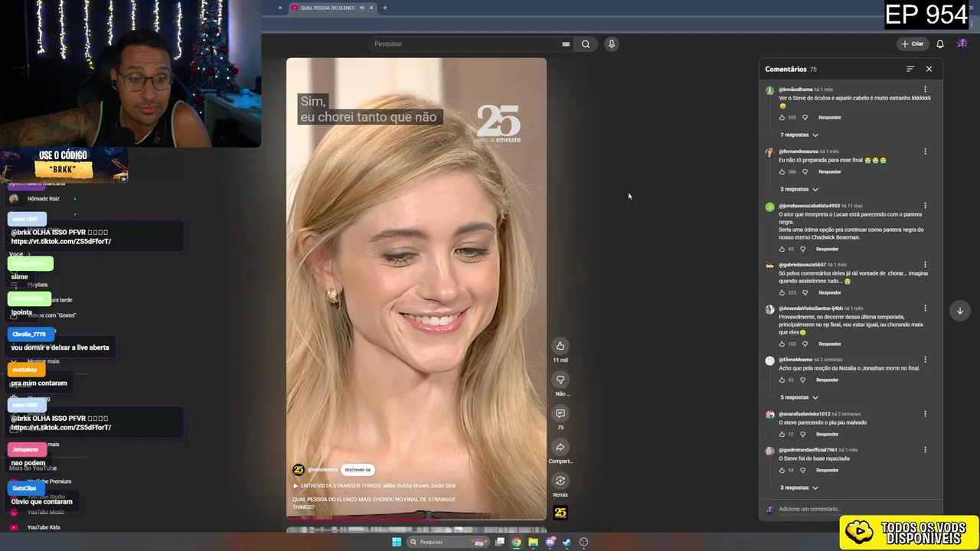980x551 pixels.
Task: Like the @fernandesaurea comment with 386 likes
Action: 782,171
